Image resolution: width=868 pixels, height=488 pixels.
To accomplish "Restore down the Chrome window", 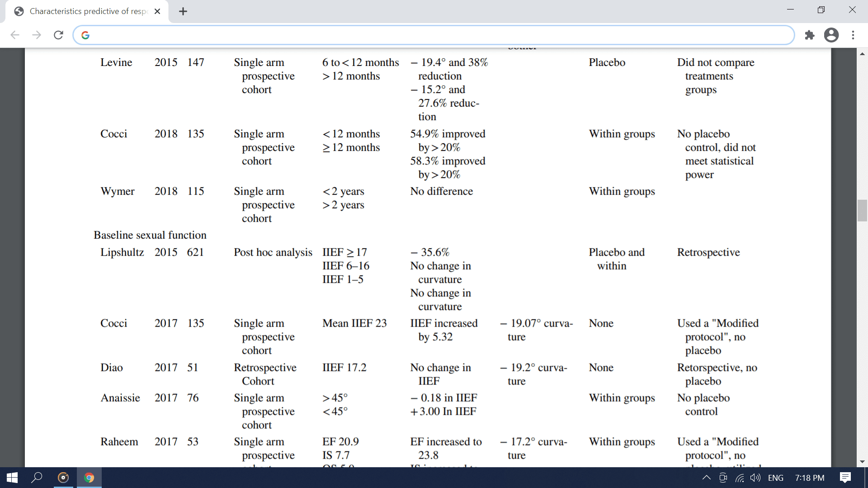I will 821,10.
